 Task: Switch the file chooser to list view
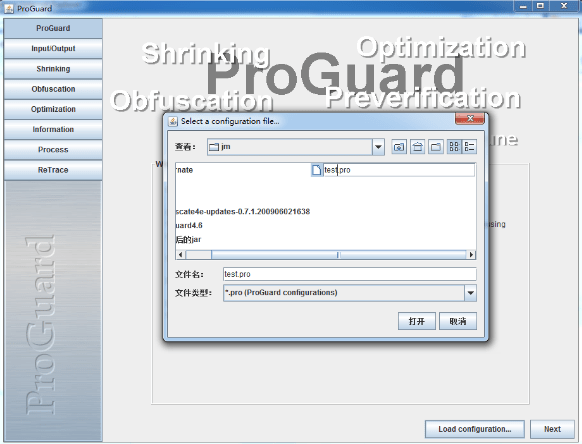[454, 147]
